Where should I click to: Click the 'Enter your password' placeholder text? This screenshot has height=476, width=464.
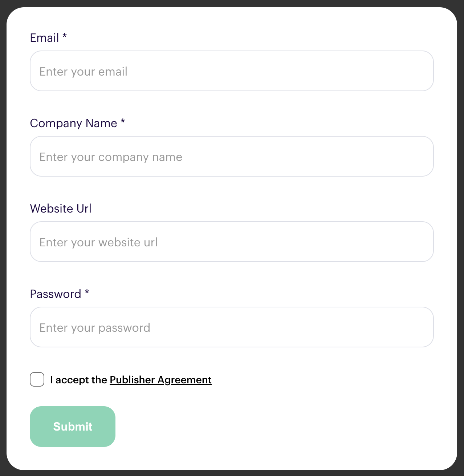point(95,328)
